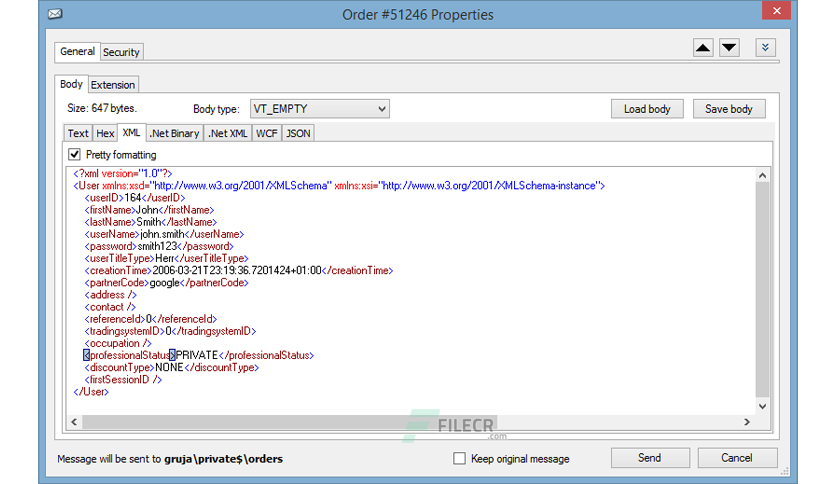Open the .Net Binary view tab
Image resolution: width=836 pixels, height=484 pixels.
tap(174, 133)
